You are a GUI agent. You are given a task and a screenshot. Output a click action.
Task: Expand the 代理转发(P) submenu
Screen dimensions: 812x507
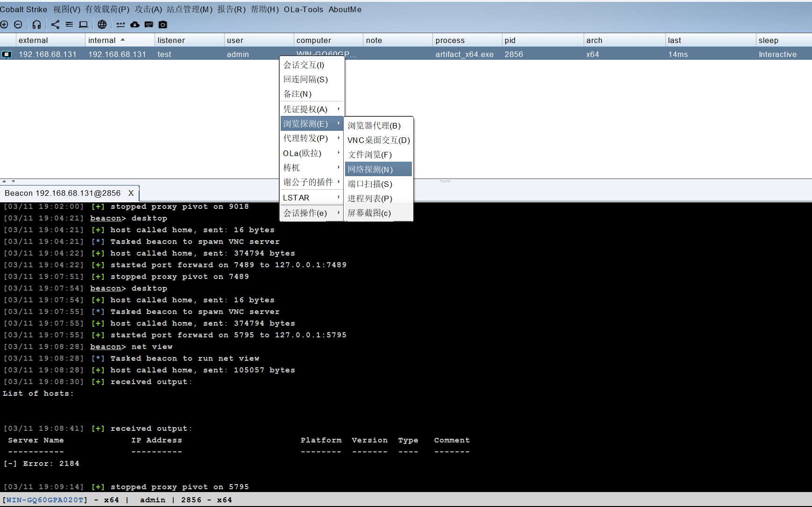(x=312, y=138)
